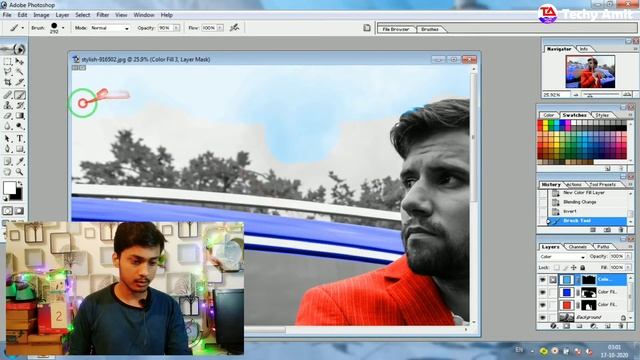Image resolution: width=640 pixels, height=360 pixels.
Task: Select the Crop tool
Action: point(8,82)
